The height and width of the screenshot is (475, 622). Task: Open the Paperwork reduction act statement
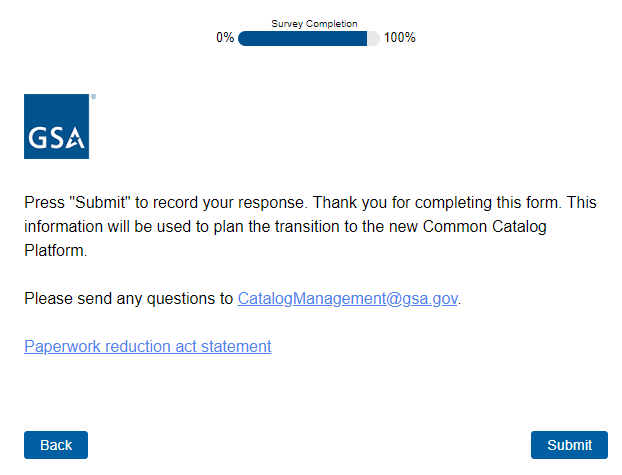pos(147,346)
